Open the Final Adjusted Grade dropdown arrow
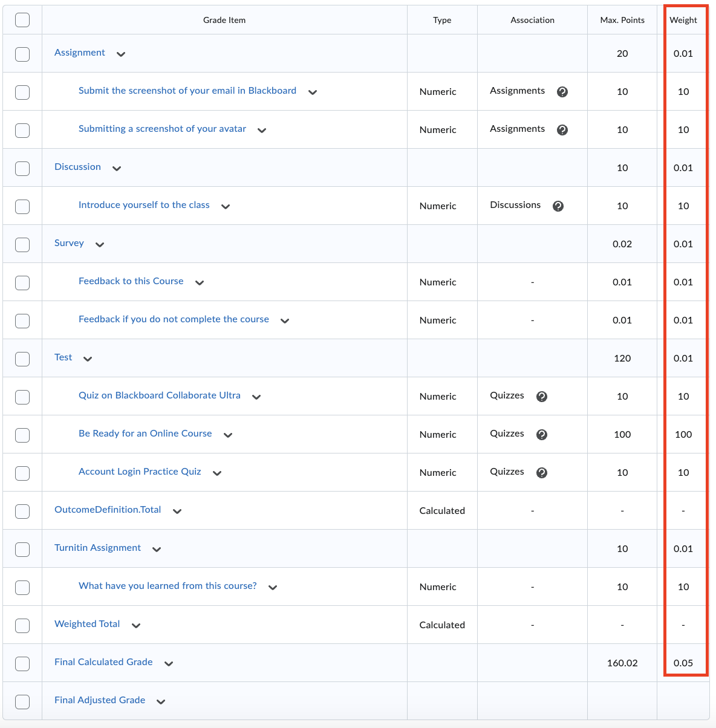The width and height of the screenshot is (716, 728). click(161, 701)
